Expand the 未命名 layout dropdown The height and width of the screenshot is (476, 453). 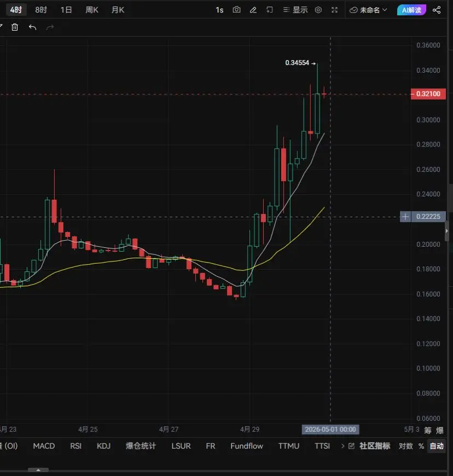pyautogui.click(x=368, y=10)
